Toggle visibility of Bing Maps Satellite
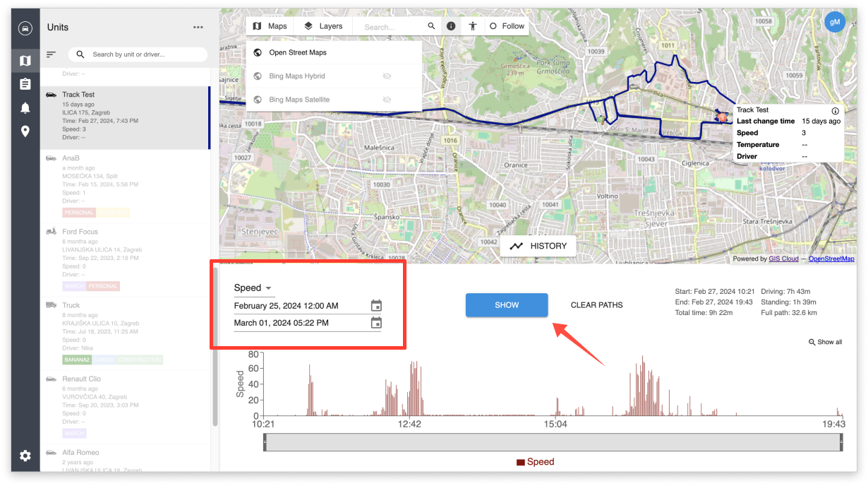868x486 pixels. tap(387, 100)
